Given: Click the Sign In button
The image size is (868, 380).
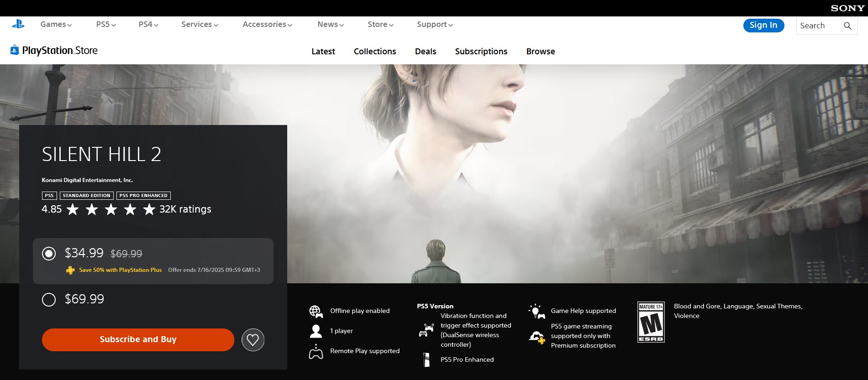Looking at the screenshot, I should [x=763, y=26].
